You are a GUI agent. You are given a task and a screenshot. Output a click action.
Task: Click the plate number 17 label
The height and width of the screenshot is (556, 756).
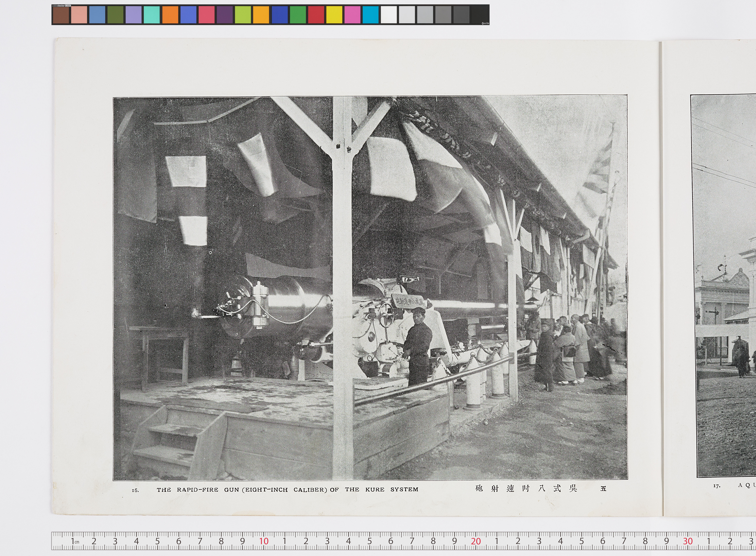[717, 486]
